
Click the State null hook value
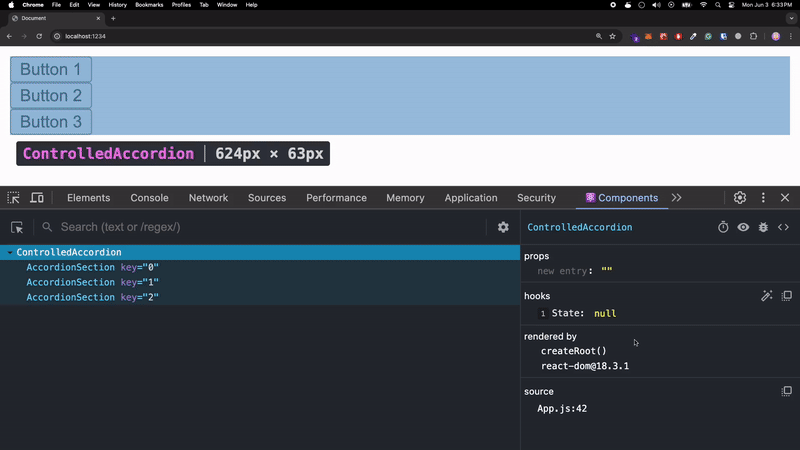605,313
